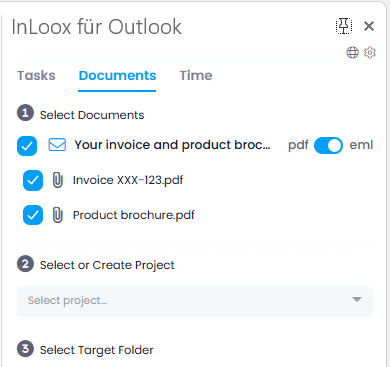Click the paperclip icon next to Product brochure.pdf

click(x=58, y=215)
